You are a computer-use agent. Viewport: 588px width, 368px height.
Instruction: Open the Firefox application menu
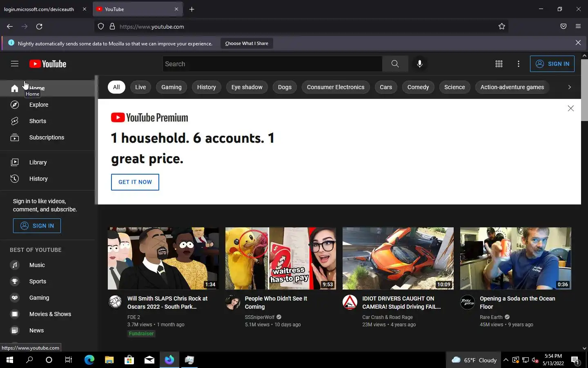pyautogui.click(x=578, y=26)
